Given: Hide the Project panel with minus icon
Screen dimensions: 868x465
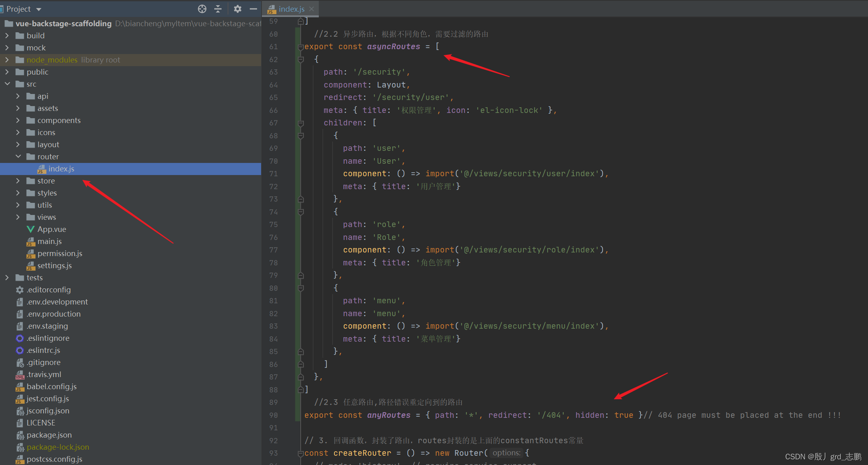Looking at the screenshot, I should 253,9.
